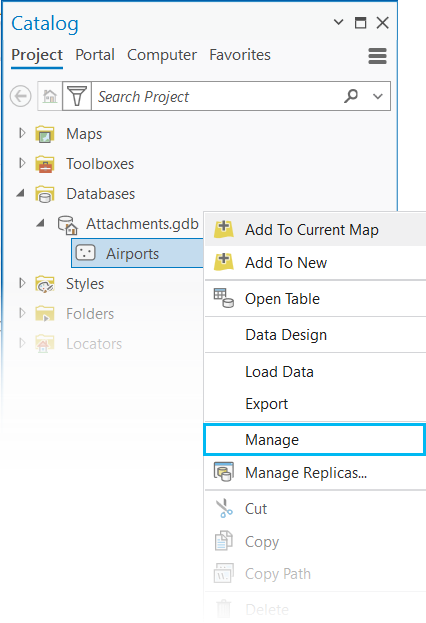This screenshot has width=426, height=623.
Task: Switch to the Portal tab
Action: click(x=95, y=55)
